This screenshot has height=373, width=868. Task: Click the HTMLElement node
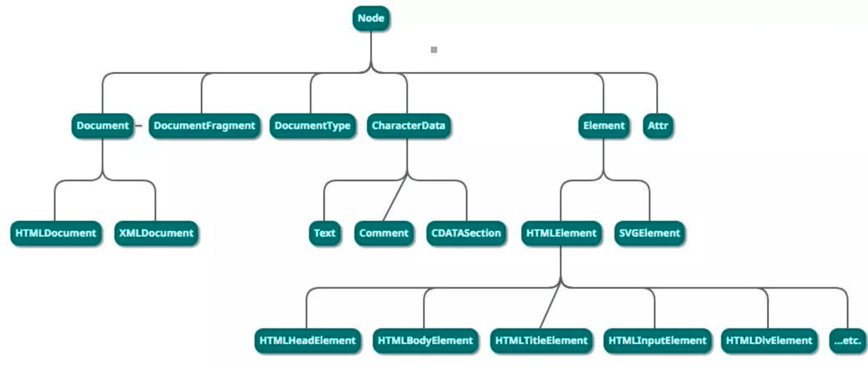pos(561,233)
